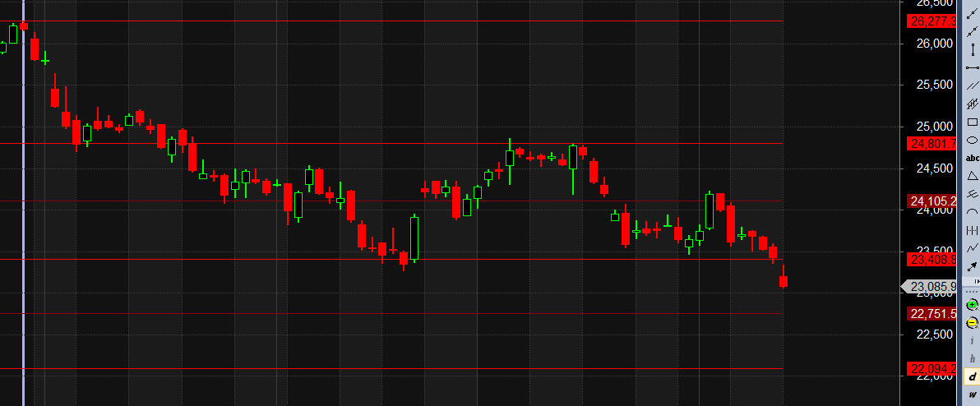This screenshot has height=406, width=980.
Task: Select the Zig-zag line tool
Action: pyautogui.click(x=972, y=248)
